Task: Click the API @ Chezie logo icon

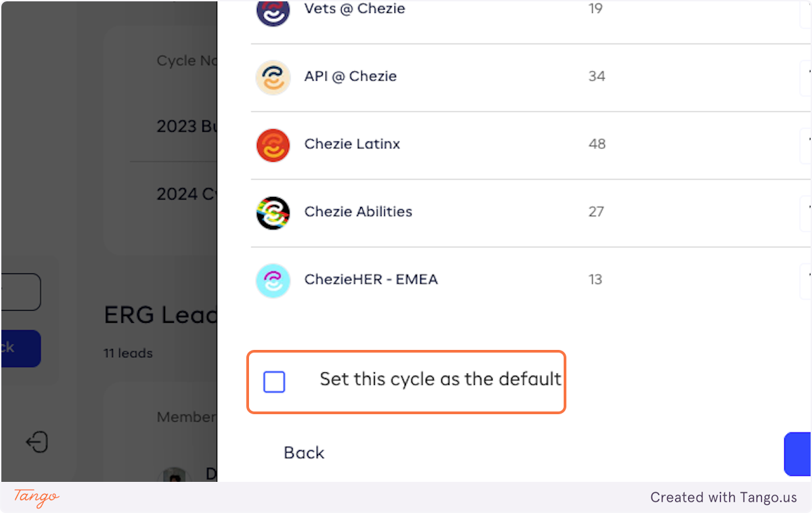Action: [273, 77]
